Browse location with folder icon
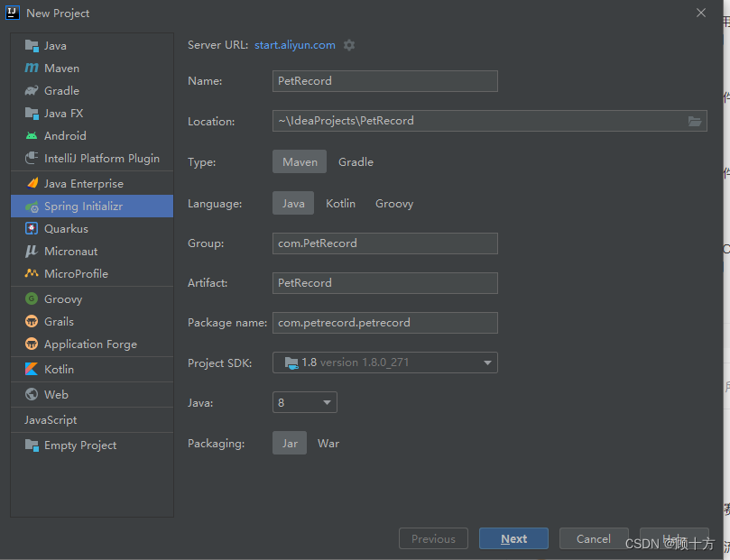 click(695, 122)
